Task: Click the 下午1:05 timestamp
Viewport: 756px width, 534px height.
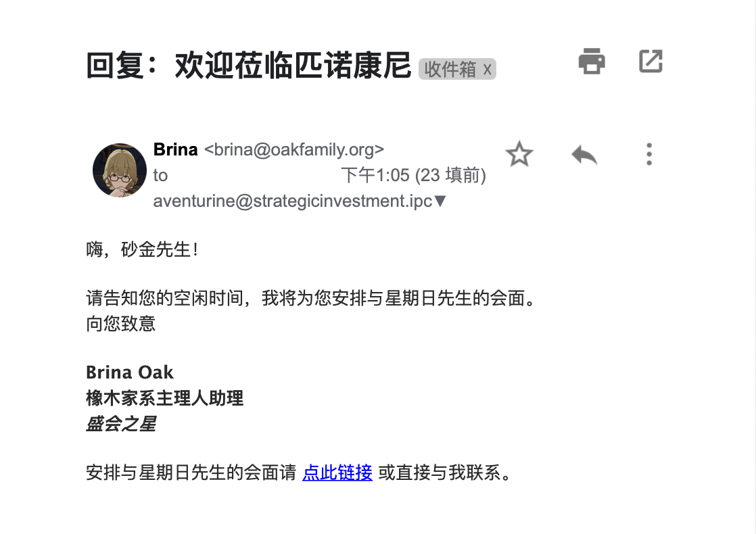Action: [x=375, y=176]
